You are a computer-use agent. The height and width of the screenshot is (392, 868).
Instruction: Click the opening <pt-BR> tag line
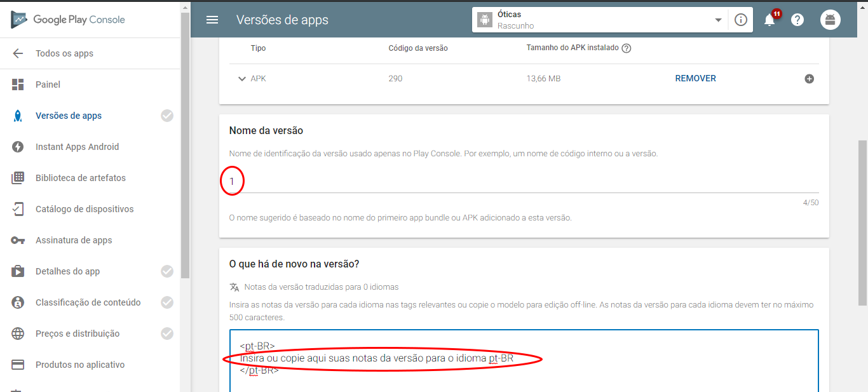pyautogui.click(x=257, y=346)
